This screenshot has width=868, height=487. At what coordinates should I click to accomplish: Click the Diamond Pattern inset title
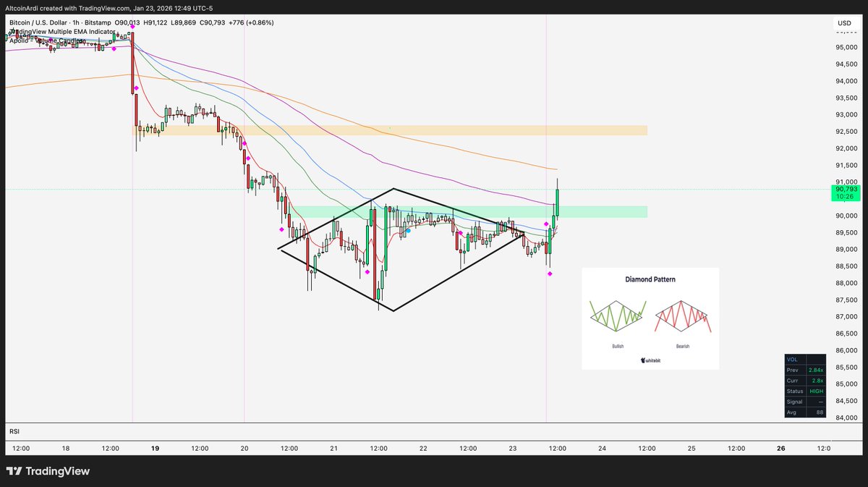[650, 279]
